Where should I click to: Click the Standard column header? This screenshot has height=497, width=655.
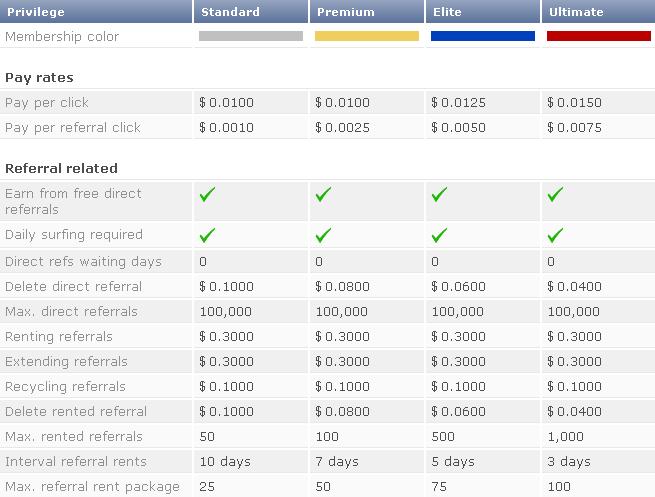click(x=250, y=11)
